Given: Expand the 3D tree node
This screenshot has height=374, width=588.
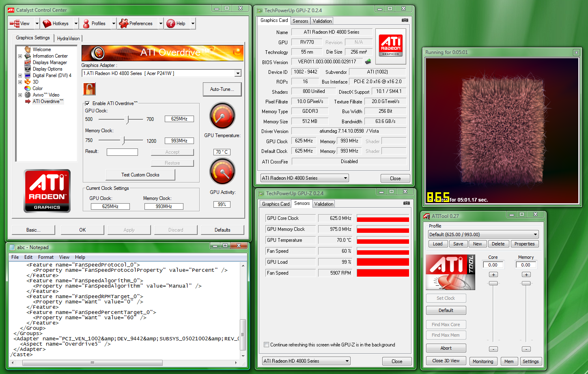Looking at the screenshot, I should tap(20, 82).
